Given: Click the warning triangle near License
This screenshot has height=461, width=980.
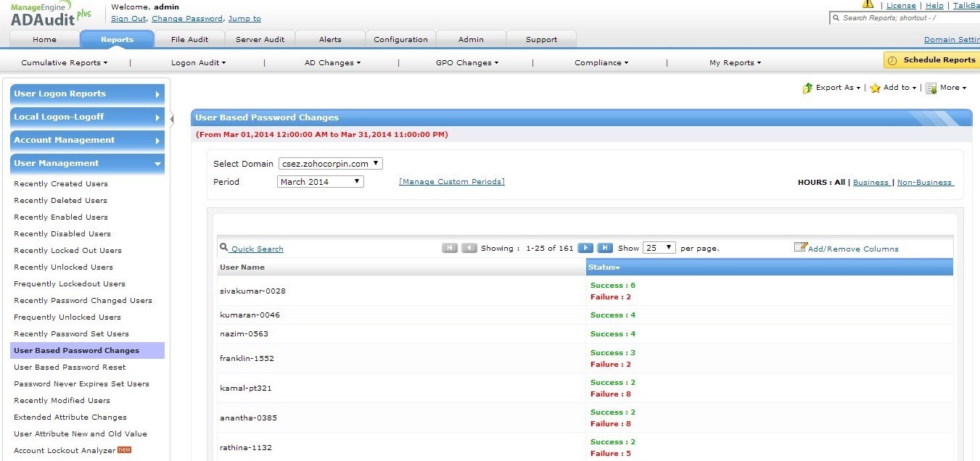Looking at the screenshot, I should pos(868,4).
